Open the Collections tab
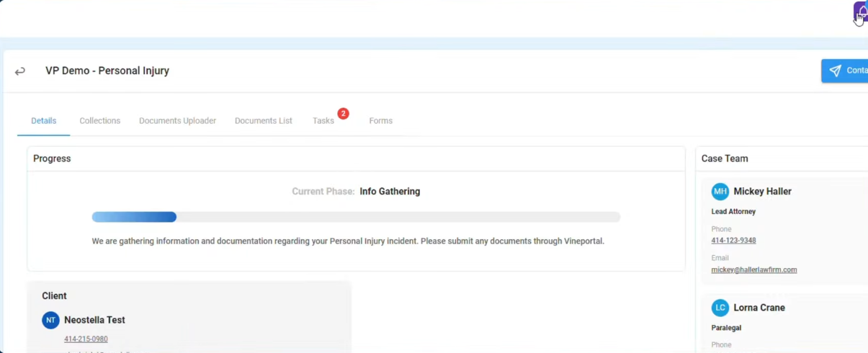 click(99, 121)
